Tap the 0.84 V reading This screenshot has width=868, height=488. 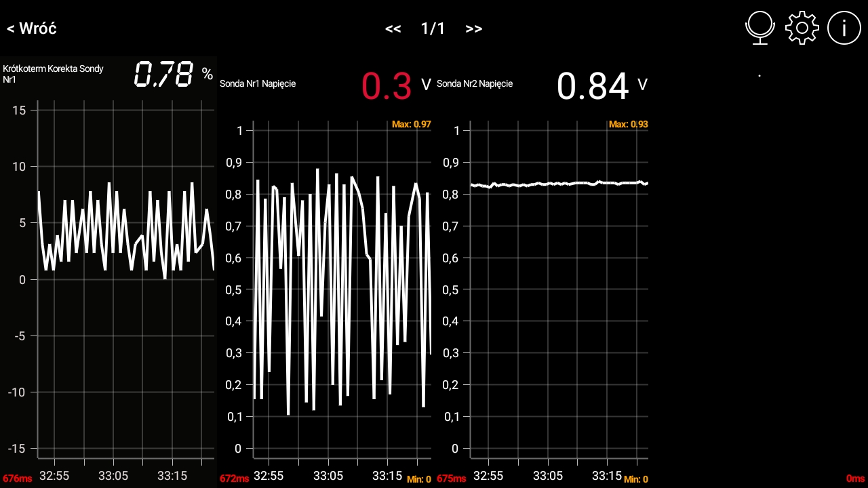601,86
